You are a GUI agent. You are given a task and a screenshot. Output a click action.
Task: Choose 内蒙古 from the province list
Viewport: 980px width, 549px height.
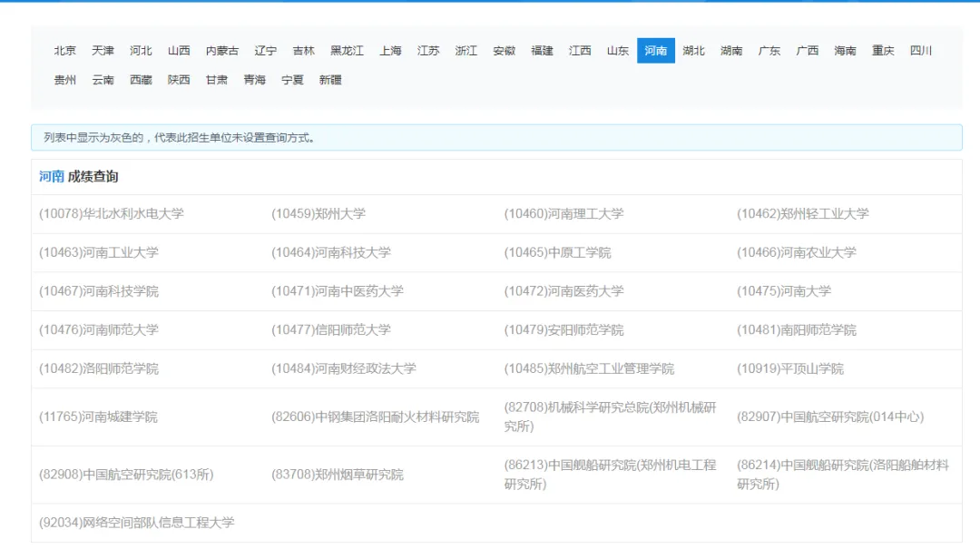[222, 51]
